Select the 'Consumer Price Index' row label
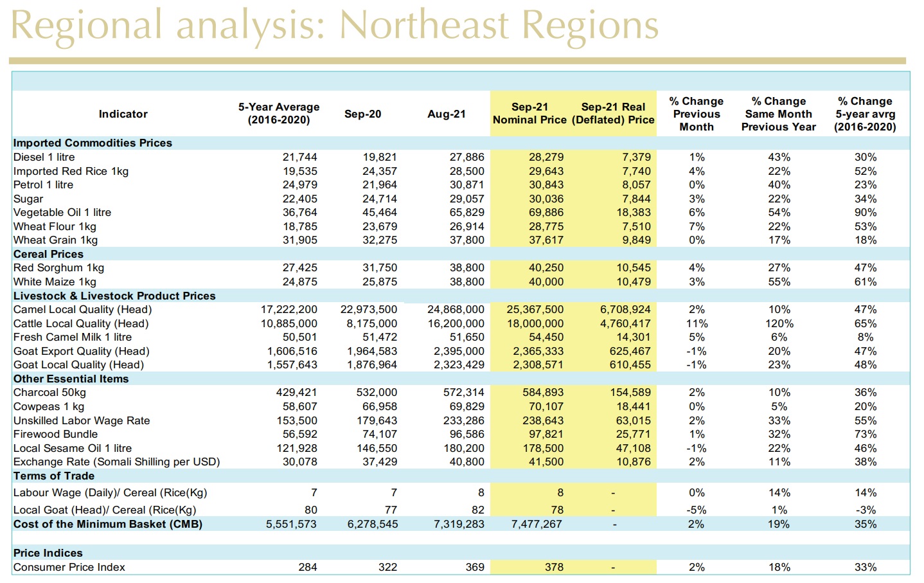 tap(69, 567)
